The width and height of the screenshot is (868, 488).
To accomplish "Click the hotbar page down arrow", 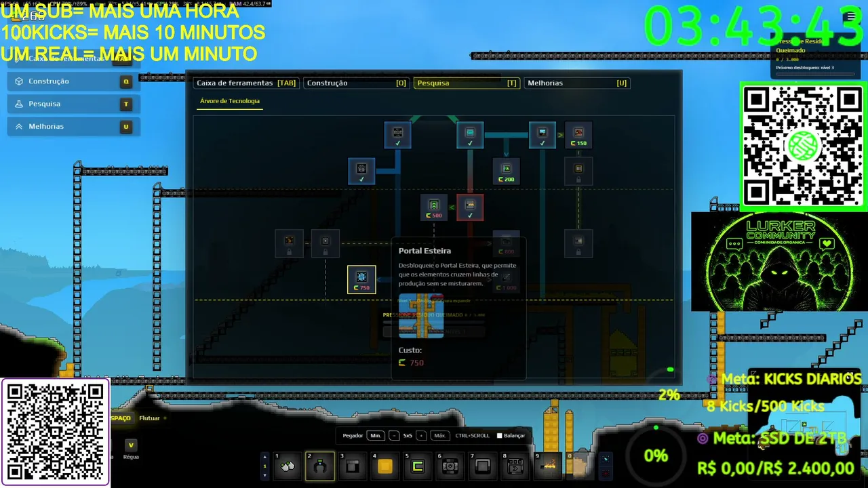I will [x=264, y=475].
